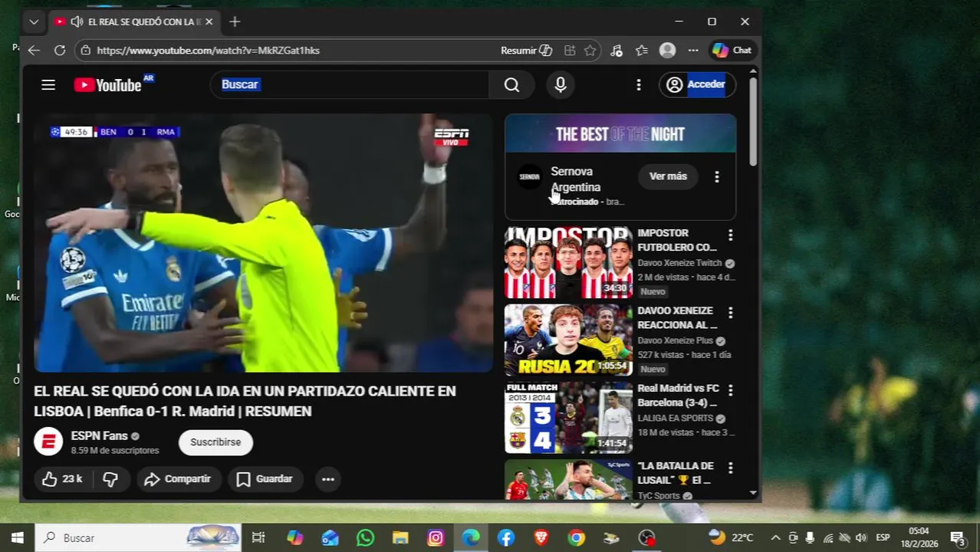This screenshot has height=552, width=980.
Task: Start voice search with the microphone icon
Action: 561,85
